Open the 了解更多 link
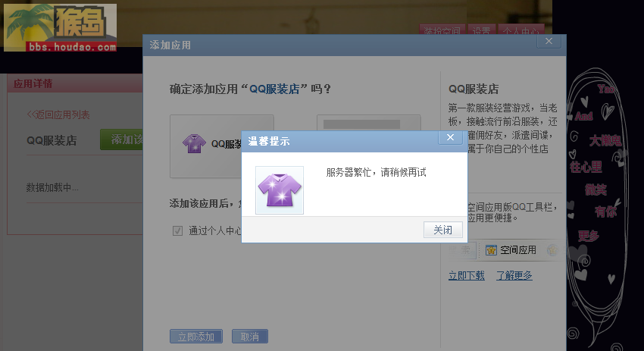Screen dimensions: 644x351 (x=514, y=275)
